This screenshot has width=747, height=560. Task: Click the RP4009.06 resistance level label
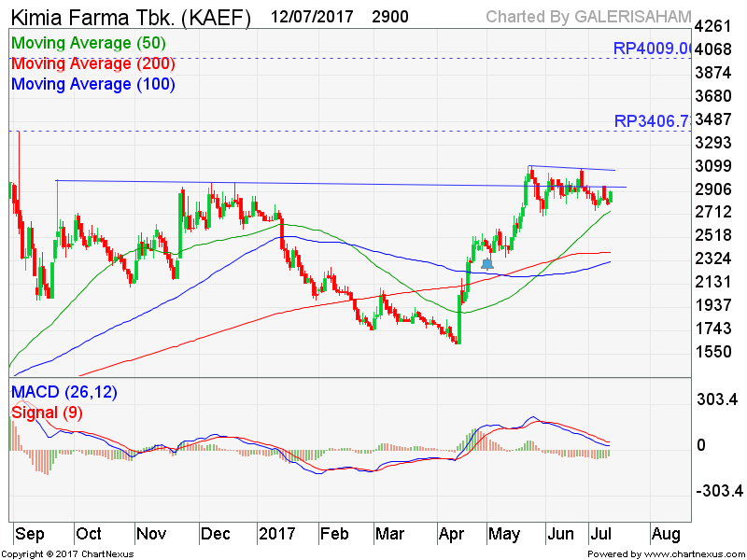[x=652, y=49]
